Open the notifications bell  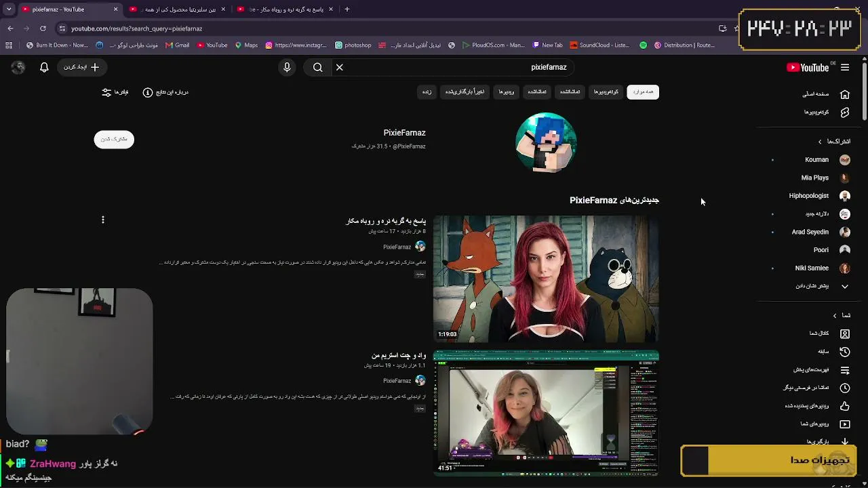[44, 67]
